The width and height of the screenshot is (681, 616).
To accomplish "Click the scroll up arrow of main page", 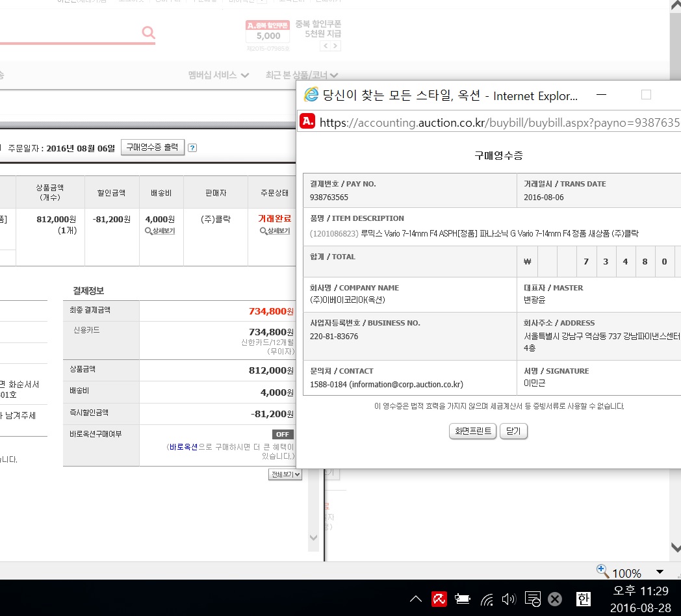I will click(x=676, y=5).
